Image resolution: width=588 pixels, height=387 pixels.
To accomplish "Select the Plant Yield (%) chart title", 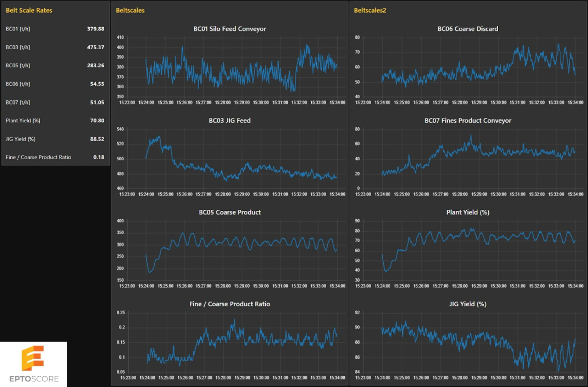I will 467,212.
